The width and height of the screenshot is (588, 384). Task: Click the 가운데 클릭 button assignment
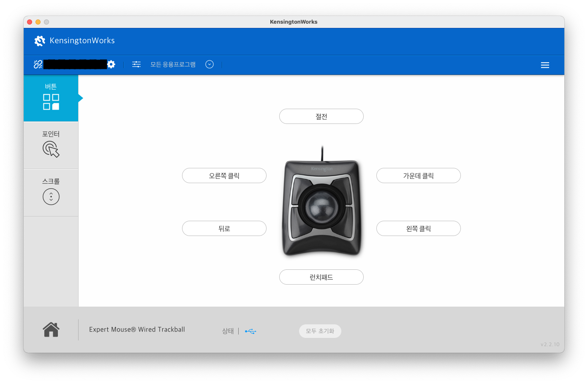tap(419, 176)
